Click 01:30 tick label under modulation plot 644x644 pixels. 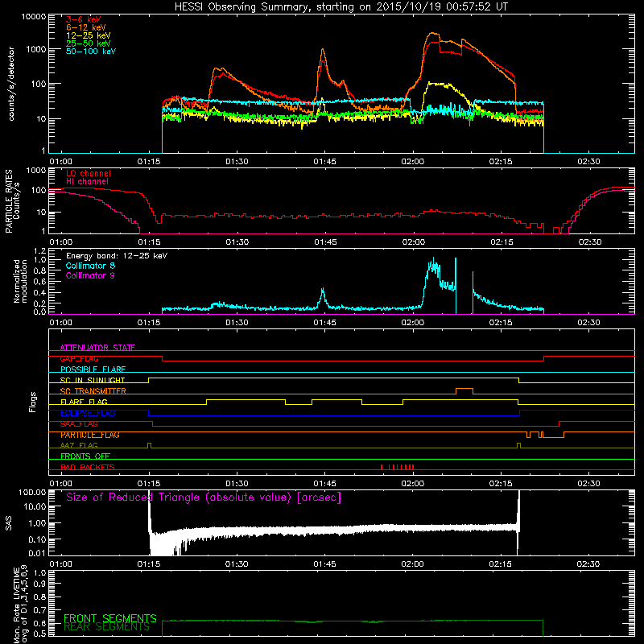click(x=237, y=323)
